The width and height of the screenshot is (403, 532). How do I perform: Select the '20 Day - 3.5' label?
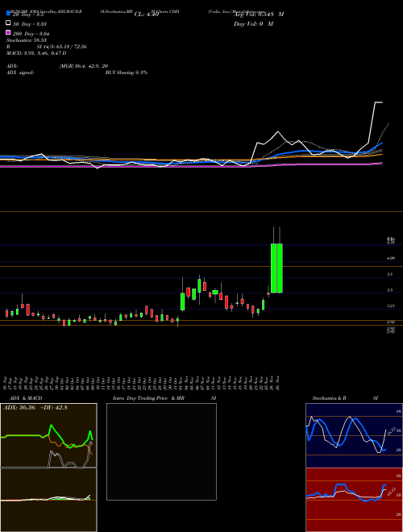pyautogui.click(x=28, y=15)
